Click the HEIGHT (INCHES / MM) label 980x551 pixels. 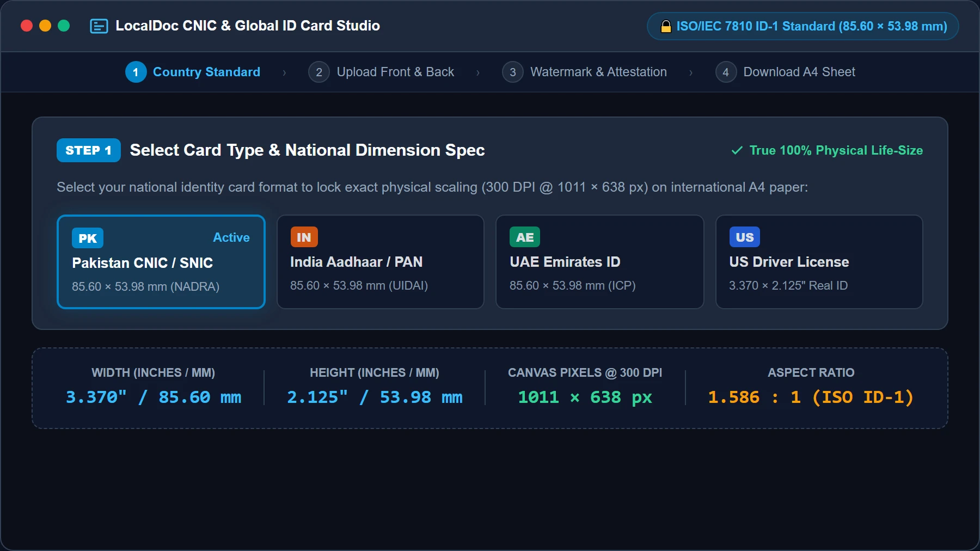pyautogui.click(x=375, y=372)
